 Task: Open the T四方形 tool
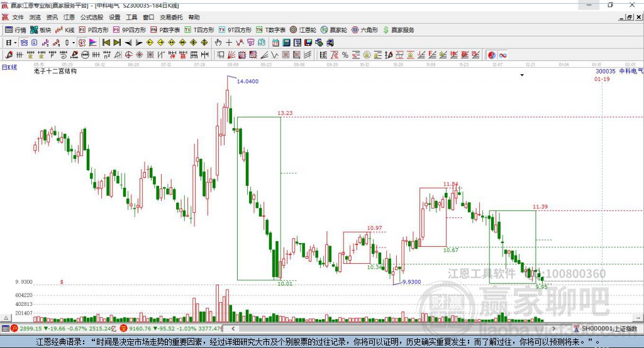coord(199,30)
